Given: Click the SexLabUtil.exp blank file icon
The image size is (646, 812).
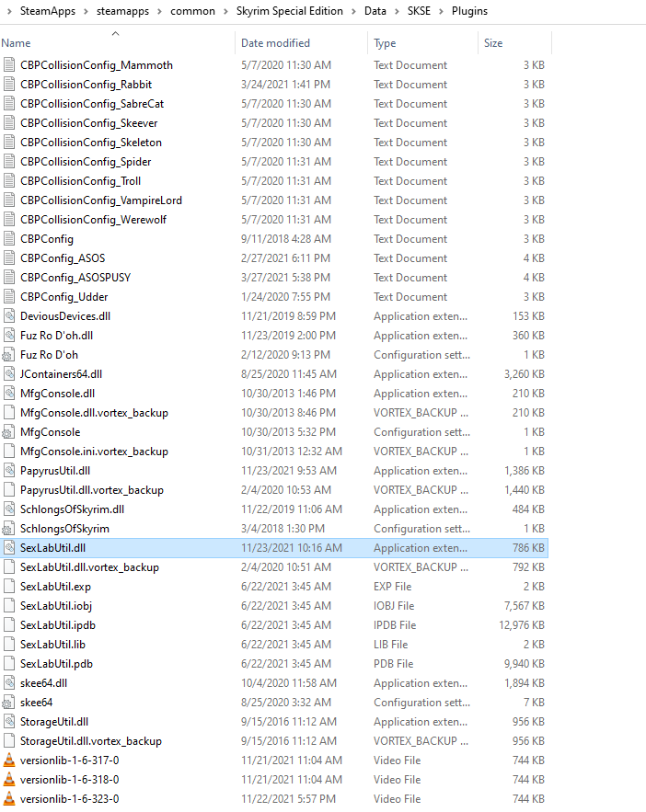Looking at the screenshot, I should click(9, 586).
